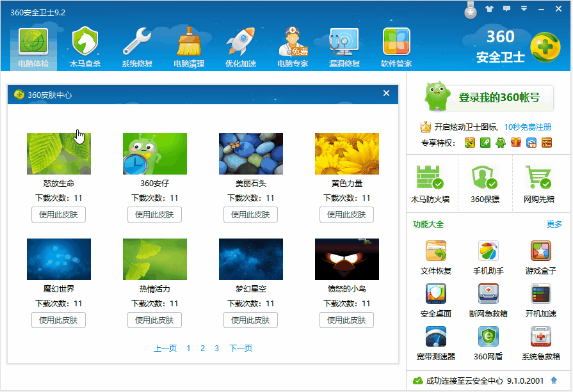Launch 断网急救箱 network rescue kit
This screenshot has width=573, height=392.
pyautogui.click(x=488, y=301)
